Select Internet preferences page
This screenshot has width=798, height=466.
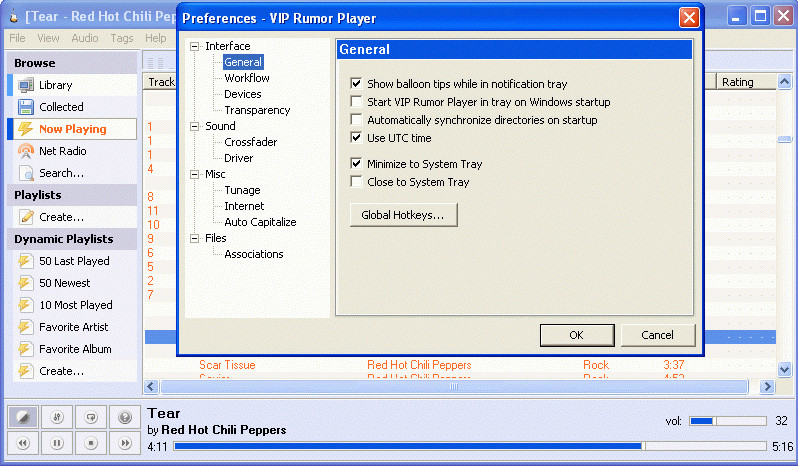244,206
